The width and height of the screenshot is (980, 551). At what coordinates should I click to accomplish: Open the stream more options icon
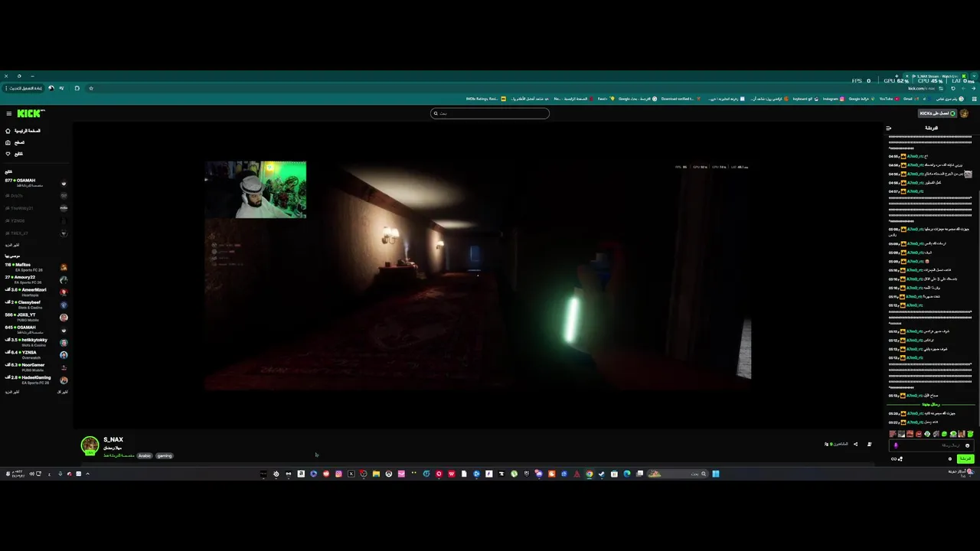869,444
